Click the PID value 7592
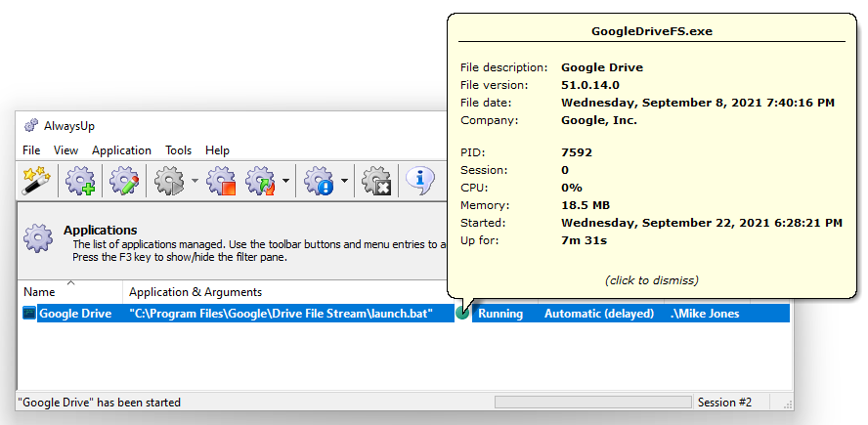The image size is (868, 425). pos(577,152)
